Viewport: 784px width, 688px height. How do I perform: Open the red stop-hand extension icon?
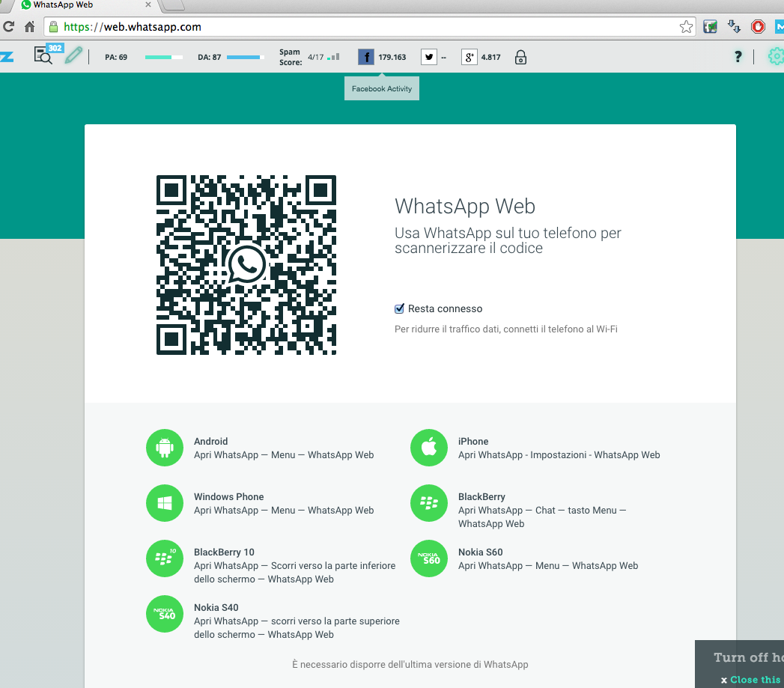tap(758, 26)
